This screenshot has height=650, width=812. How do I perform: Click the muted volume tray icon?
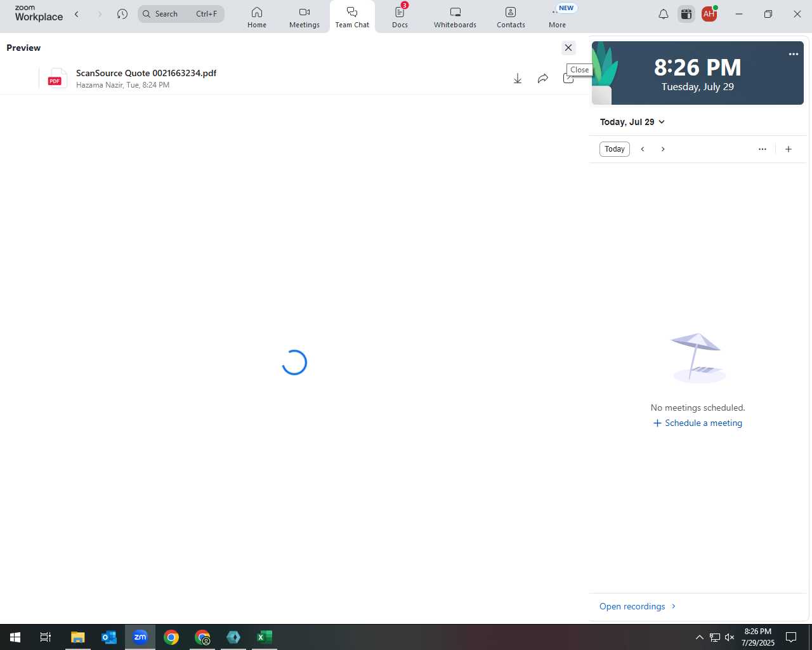730,637
